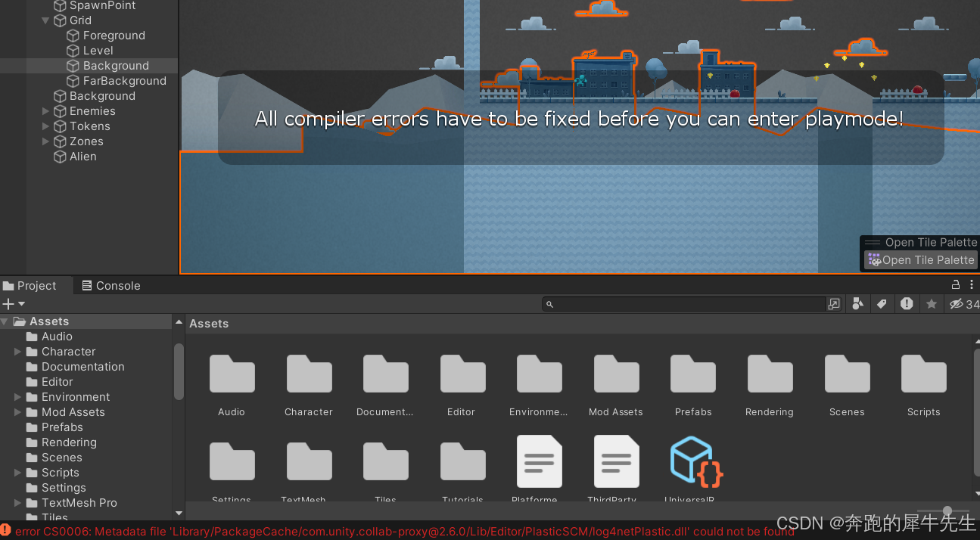Viewport: 980px width, 540px height.
Task: Click the Alien object cube icon
Action: tap(61, 157)
